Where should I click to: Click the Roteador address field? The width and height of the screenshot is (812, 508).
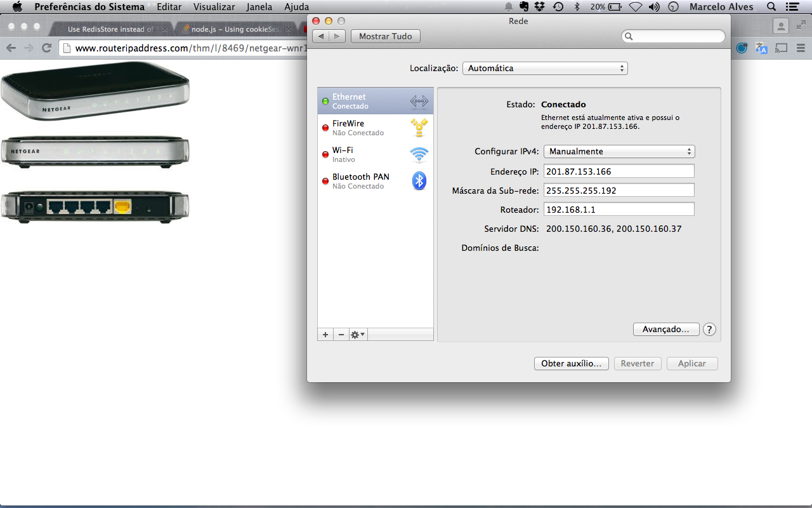tap(619, 208)
